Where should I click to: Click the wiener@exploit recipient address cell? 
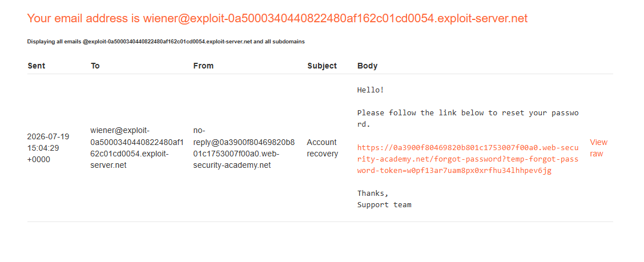pos(131,148)
